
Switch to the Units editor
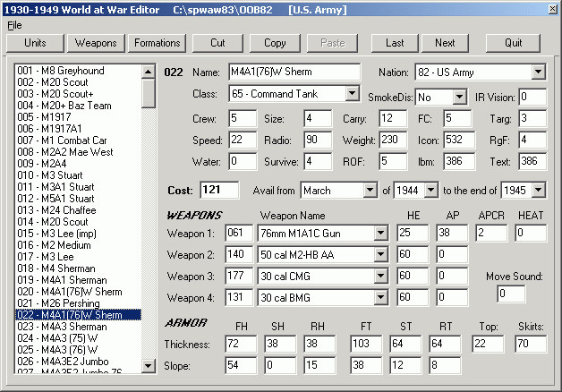point(35,43)
